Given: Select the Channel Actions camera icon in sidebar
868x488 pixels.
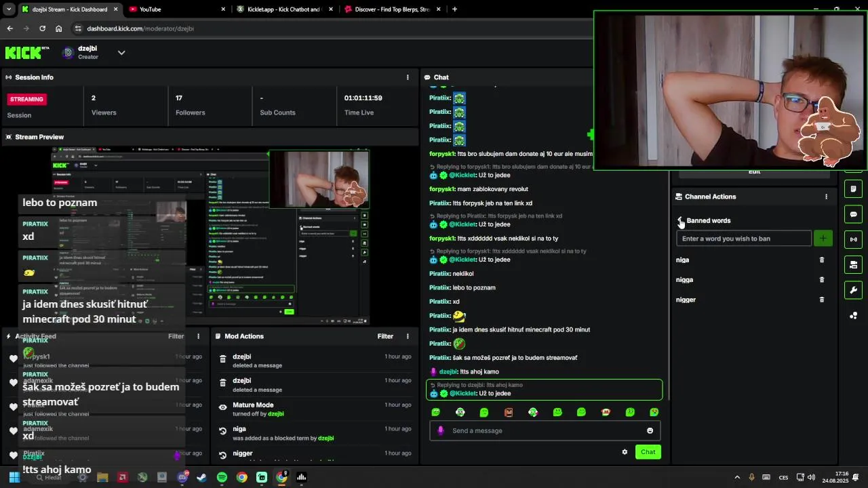Looking at the screenshot, I should coord(853,264).
